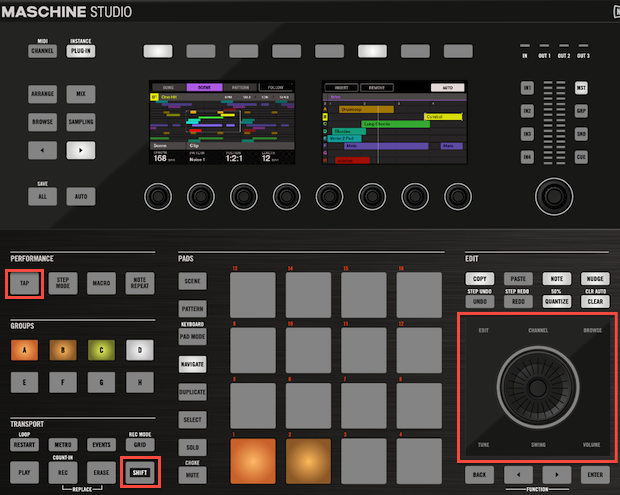
Task: Click the large jog wheel dial
Action: [x=539, y=387]
